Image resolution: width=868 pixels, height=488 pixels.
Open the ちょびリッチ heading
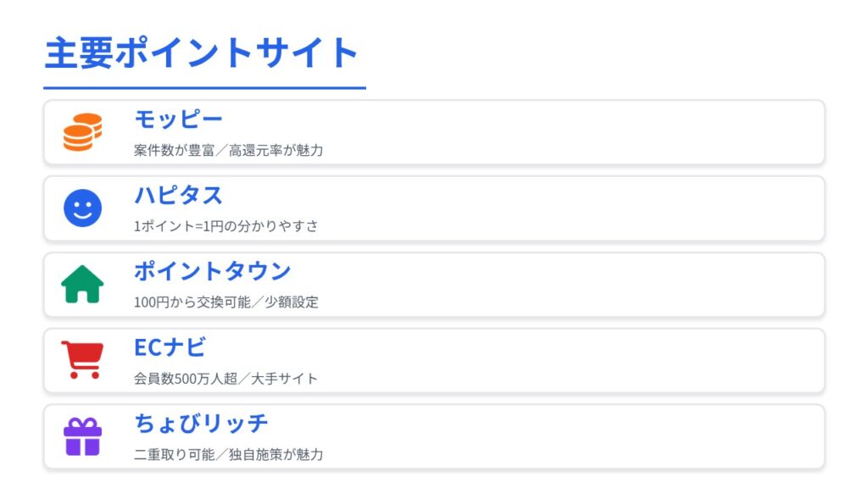[x=201, y=424]
